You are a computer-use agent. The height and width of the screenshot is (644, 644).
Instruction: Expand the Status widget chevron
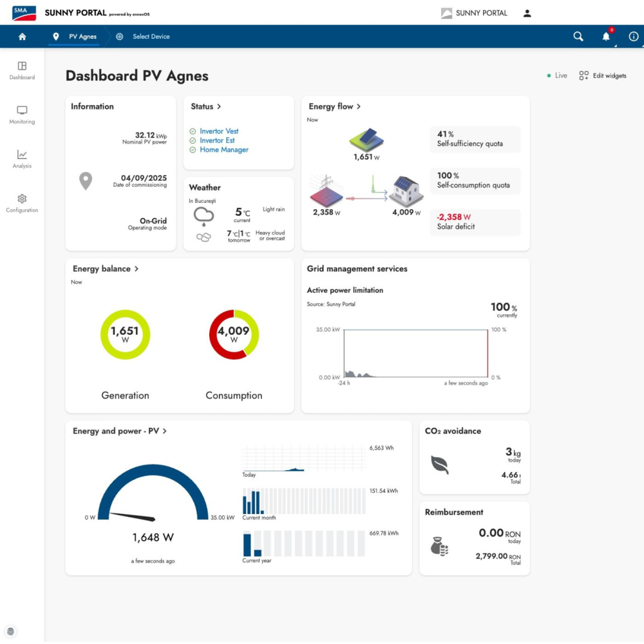click(x=219, y=106)
